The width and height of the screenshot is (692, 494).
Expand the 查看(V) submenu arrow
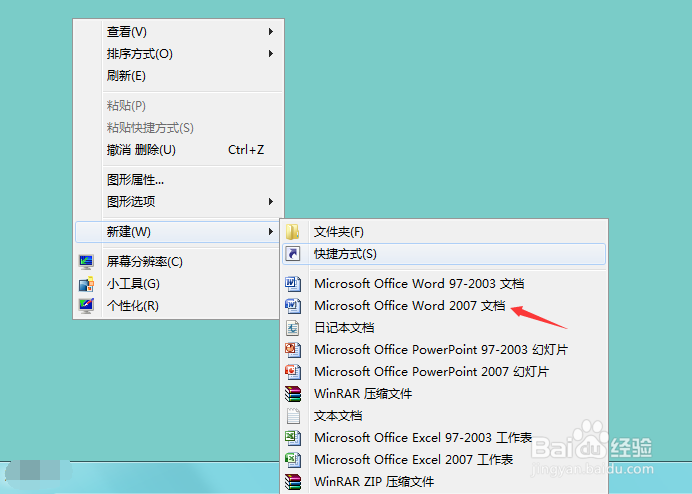click(x=271, y=32)
